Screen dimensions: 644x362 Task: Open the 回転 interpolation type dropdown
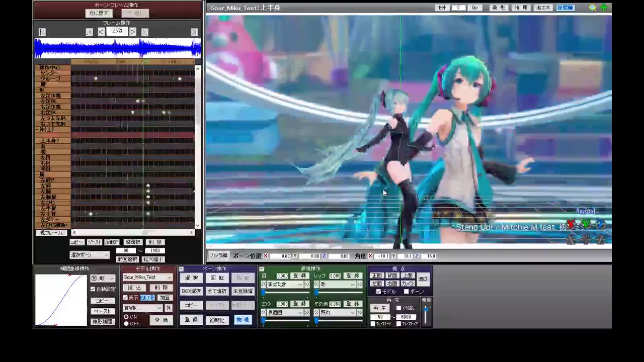coord(103,278)
